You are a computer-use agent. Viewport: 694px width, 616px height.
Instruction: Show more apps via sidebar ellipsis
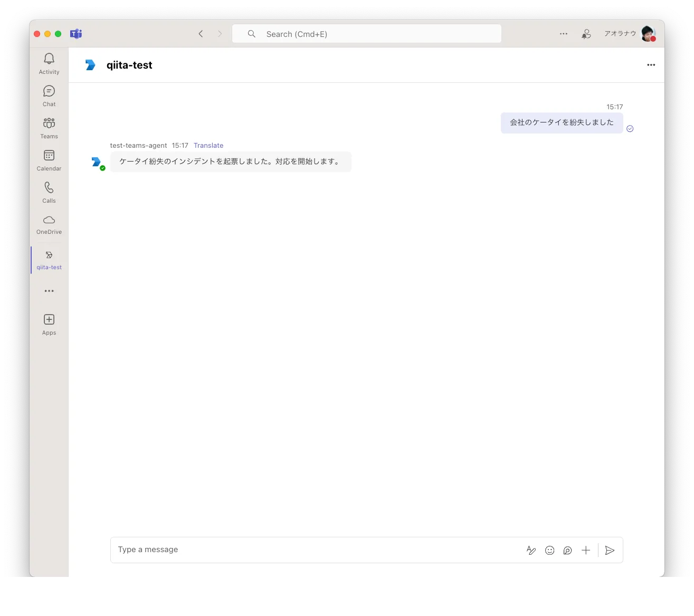(x=49, y=291)
